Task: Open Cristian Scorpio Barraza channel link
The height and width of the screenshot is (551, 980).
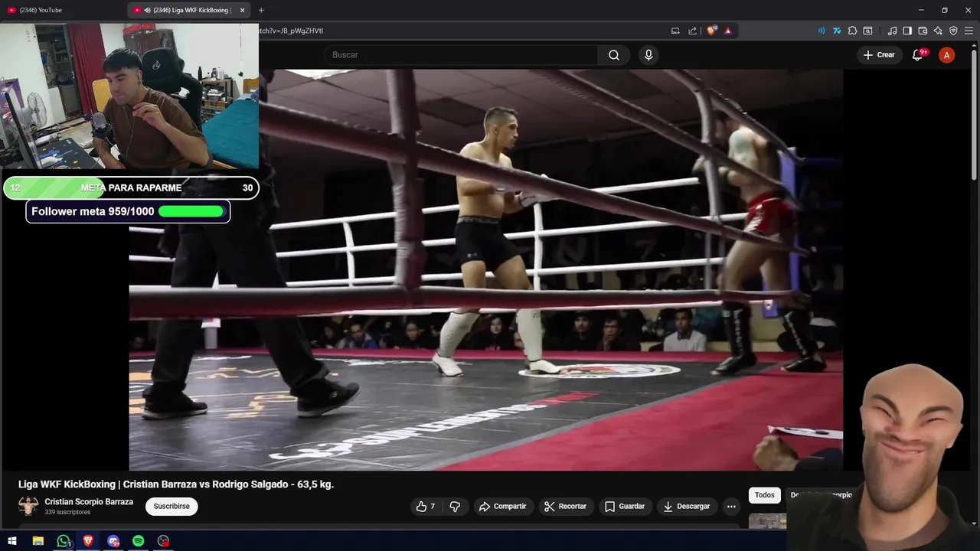Action: [89, 502]
